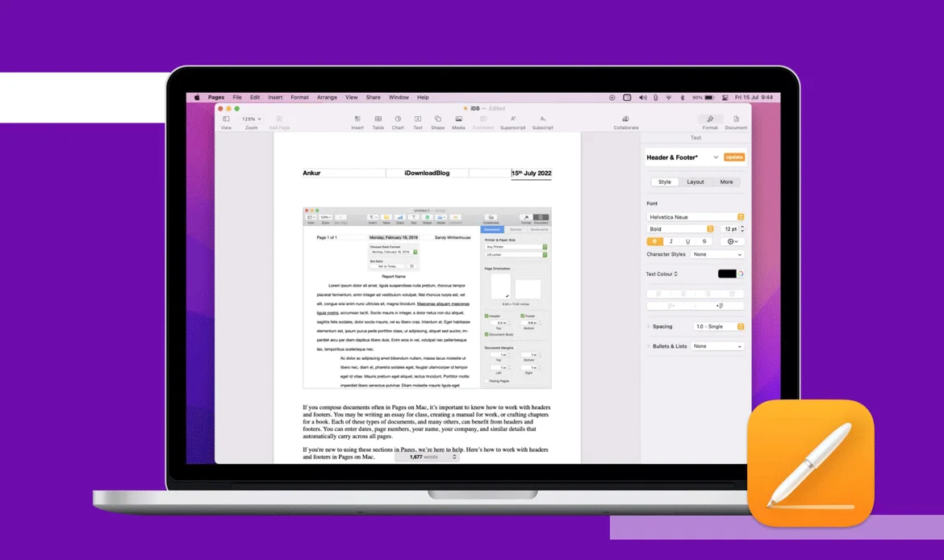This screenshot has height=560, width=944.
Task: Open the Collaborate toolbar option
Action: click(625, 119)
